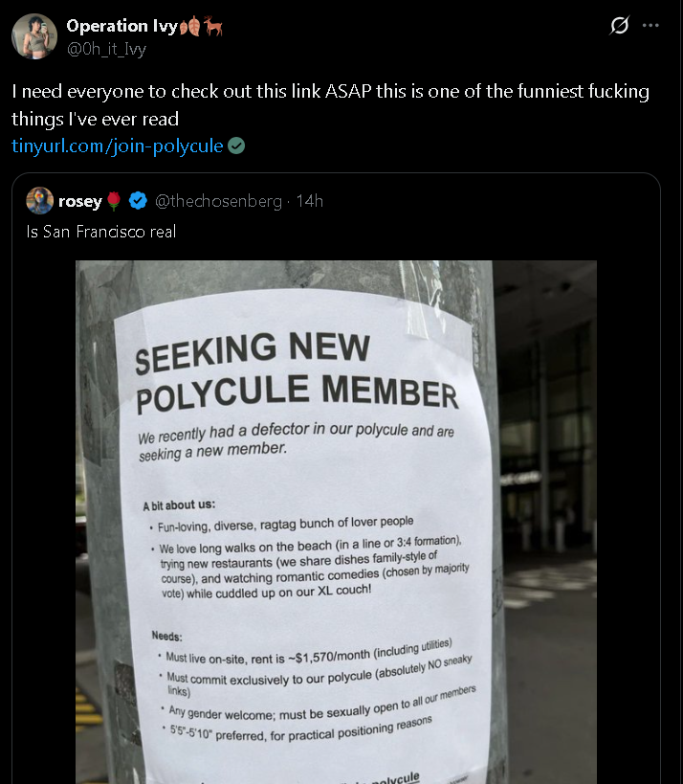
Task: Click the rose emoji next to rosey
Action: pos(114,201)
